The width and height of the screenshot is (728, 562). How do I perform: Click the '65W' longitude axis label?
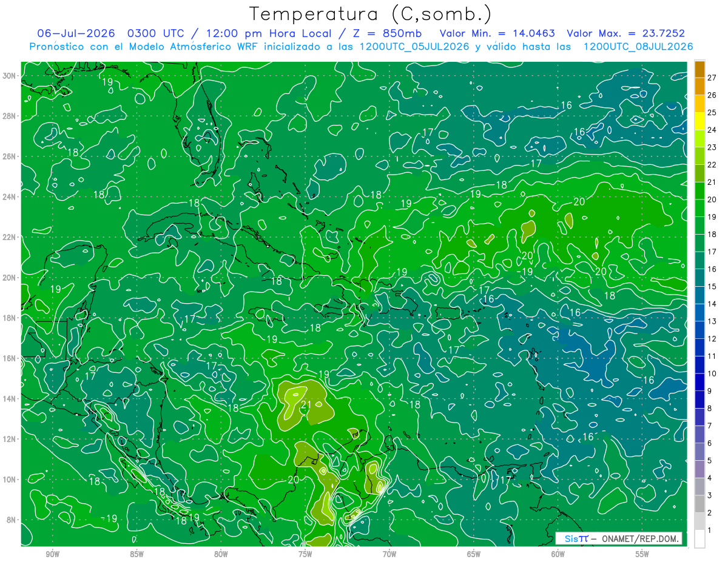point(474,555)
